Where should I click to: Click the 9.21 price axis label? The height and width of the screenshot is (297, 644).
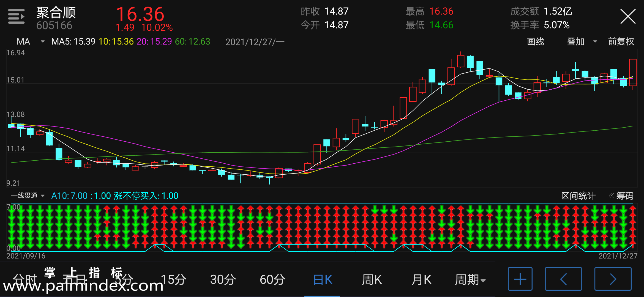click(x=13, y=183)
